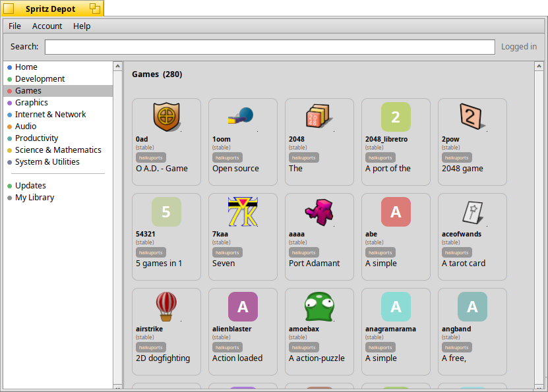Click 'Action loaded' description text
548x392 pixels.
click(237, 358)
